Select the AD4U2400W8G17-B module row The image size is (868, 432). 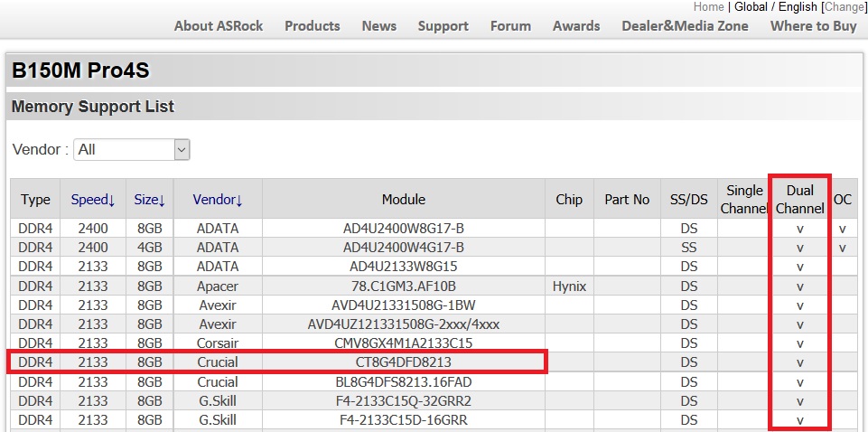434,228
